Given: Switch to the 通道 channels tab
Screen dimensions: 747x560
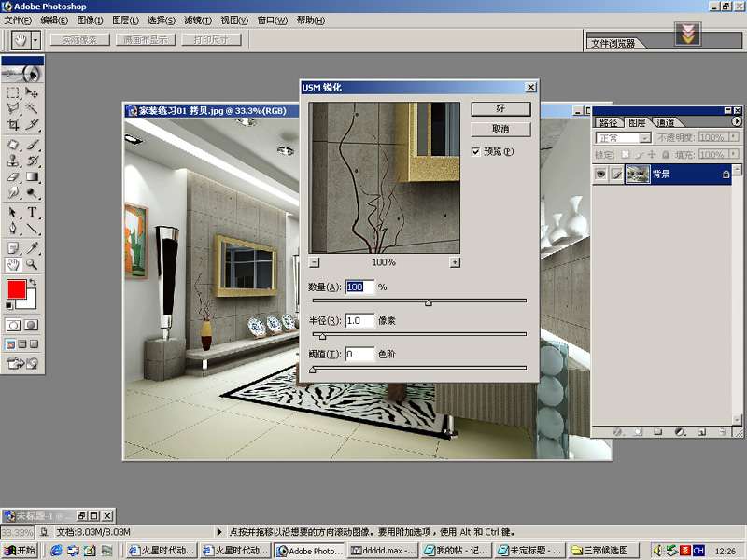Looking at the screenshot, I should click(x=666, y=122).
